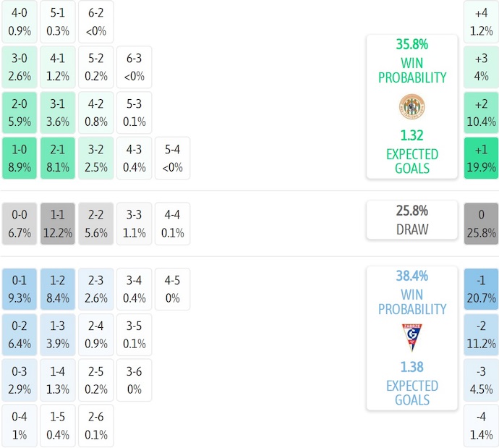This screenshot has width=499, height=448.
Task: Select the 1-1 draw score cell
Action: pos(58,224)
